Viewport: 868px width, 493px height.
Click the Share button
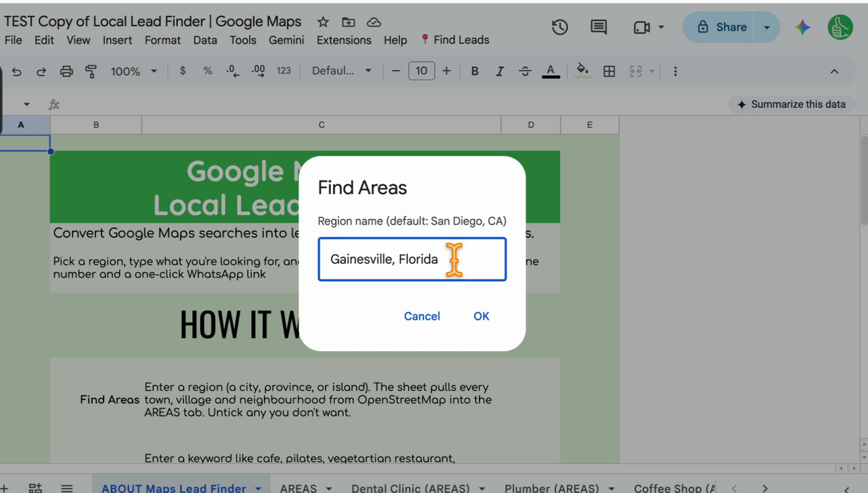click(x=722, y=27)
